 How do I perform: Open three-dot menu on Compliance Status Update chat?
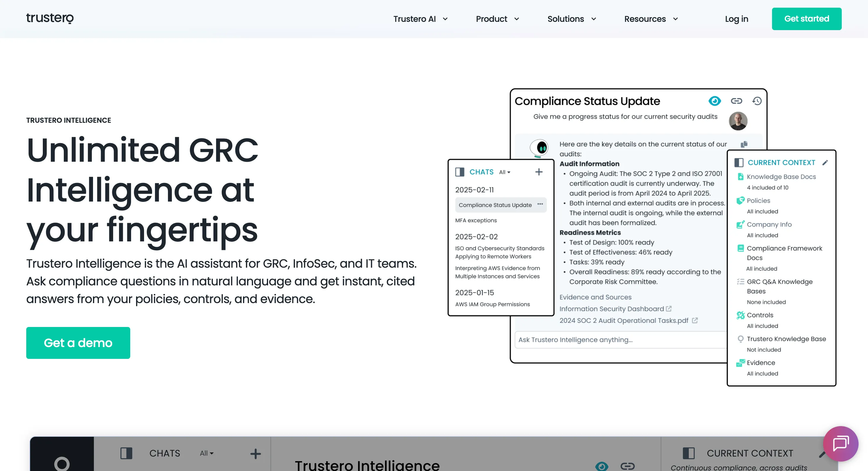(540, 204)
